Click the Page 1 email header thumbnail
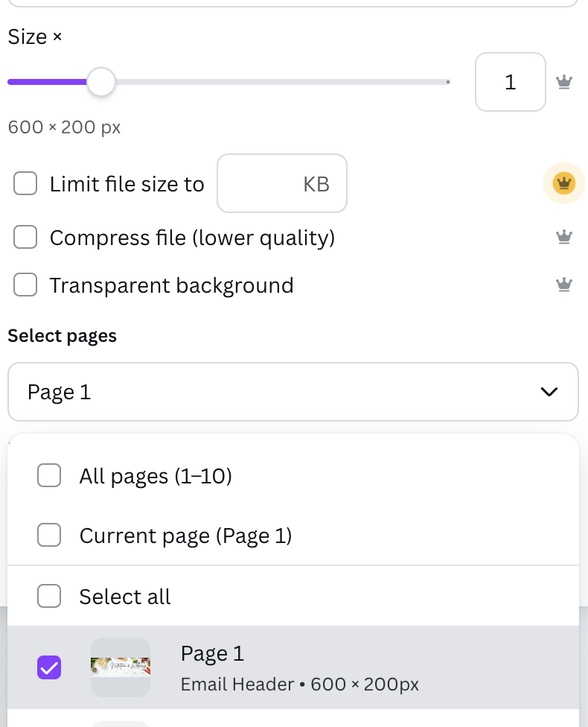This screenshot has height=727, width=588. point(121,667)
